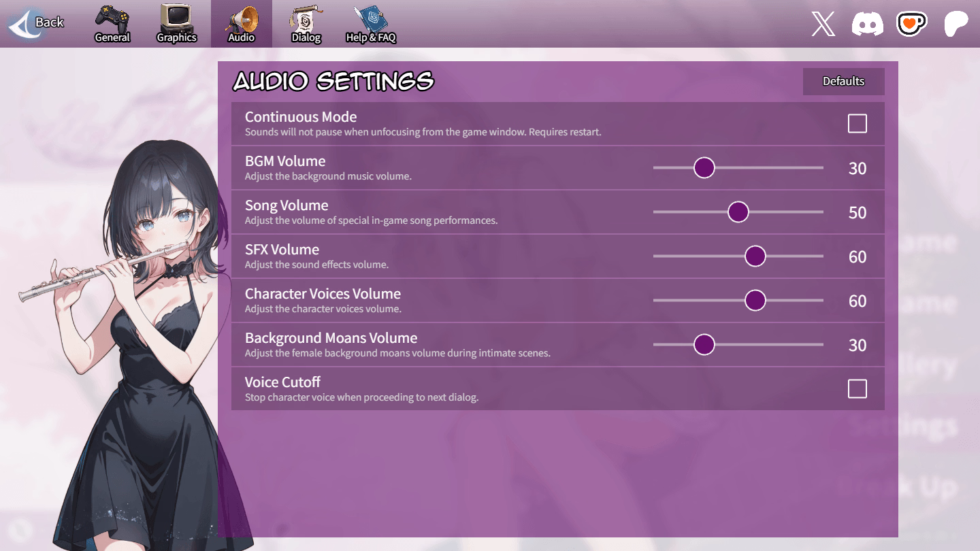Click the BGM Volume slider handle
Screen dimensions: 980x551
[x=704, y=167]
